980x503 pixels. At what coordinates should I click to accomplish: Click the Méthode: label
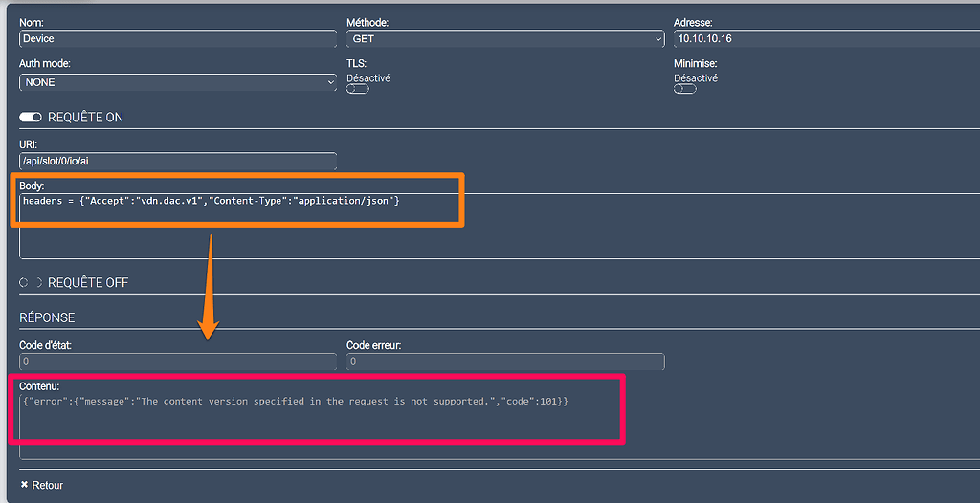(x=367, y=23)
